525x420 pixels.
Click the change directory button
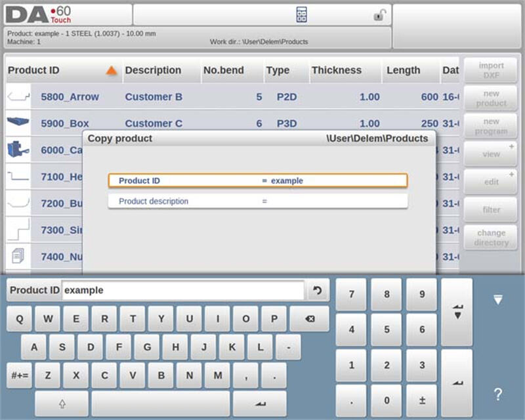pyautogui.click(x=491, y=238)
